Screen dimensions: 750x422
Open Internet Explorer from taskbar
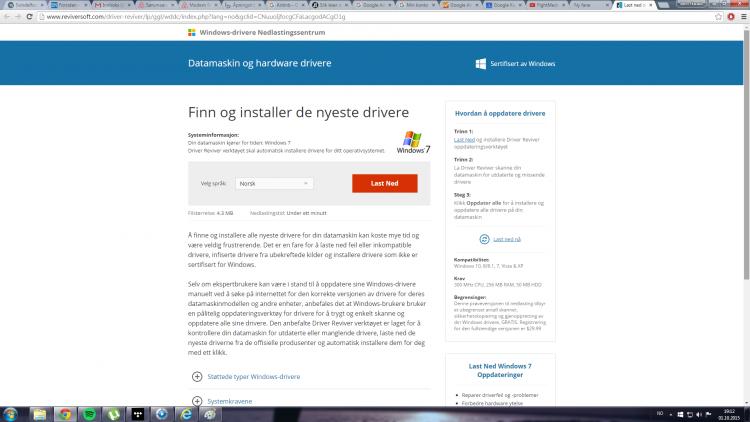(x=186, y=414)
